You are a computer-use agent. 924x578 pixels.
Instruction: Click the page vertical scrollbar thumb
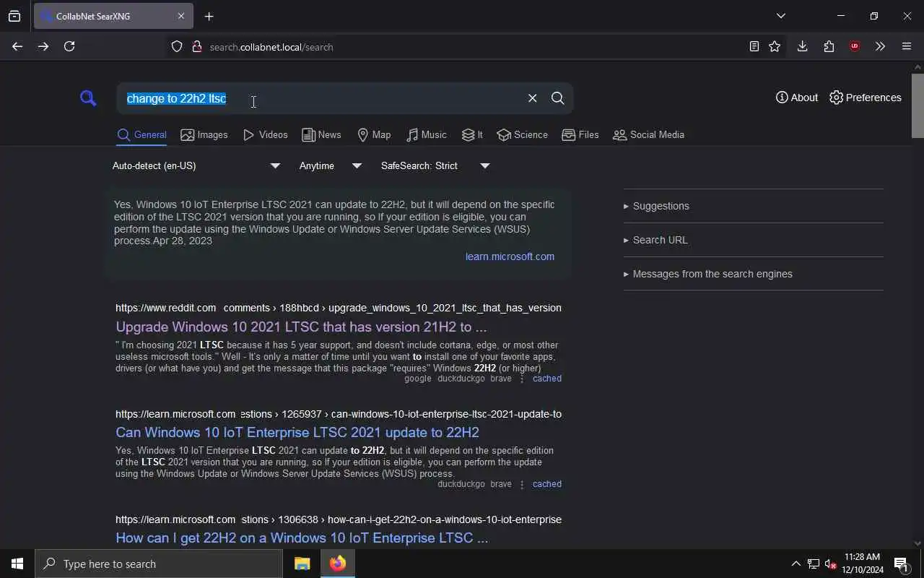pyautogui.click(x=918, y=105)
